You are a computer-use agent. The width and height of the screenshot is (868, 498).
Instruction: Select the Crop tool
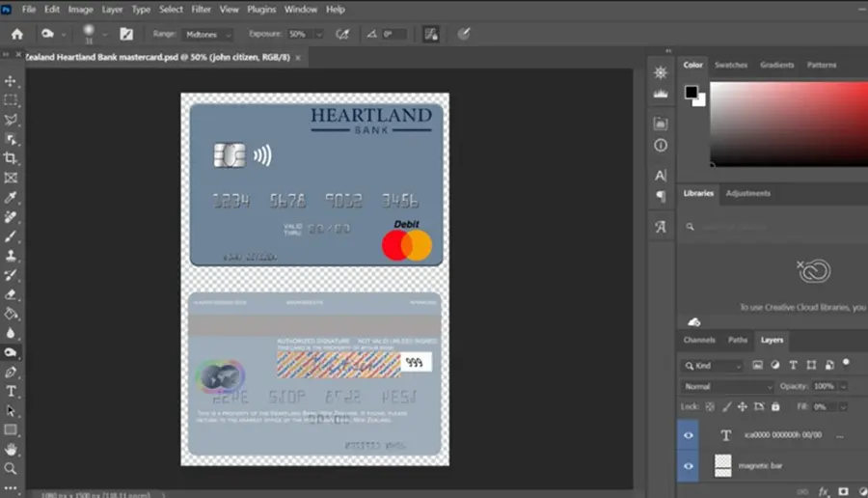11,158
